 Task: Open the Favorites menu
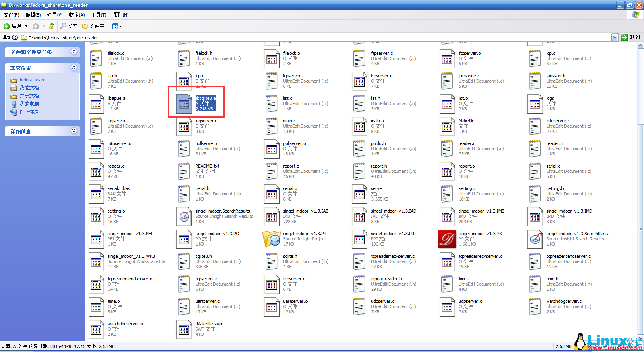(x=76, y=15)
